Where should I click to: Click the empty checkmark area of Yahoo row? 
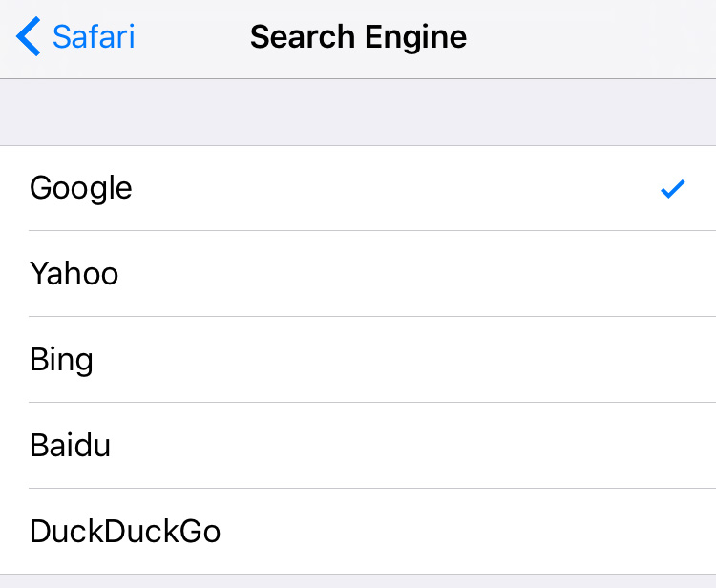pos(673,274)
